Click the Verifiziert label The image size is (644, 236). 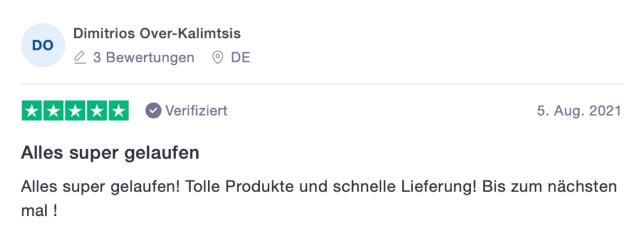196,111
